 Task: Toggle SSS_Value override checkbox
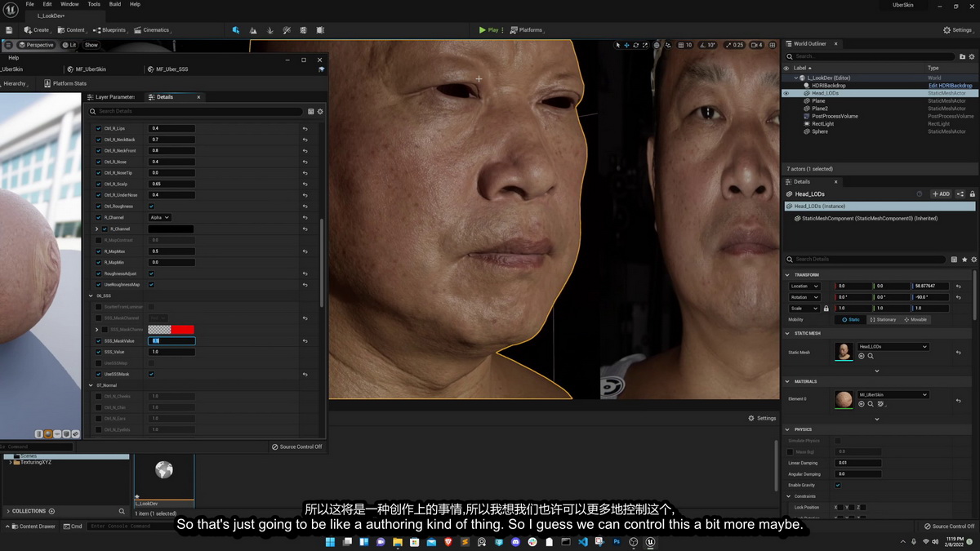(x=99, y=352)
